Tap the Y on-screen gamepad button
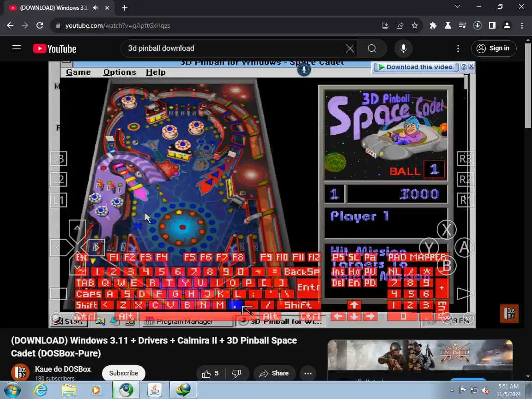The width and height of the screenshot is (532, 399). tap(429, 247)
